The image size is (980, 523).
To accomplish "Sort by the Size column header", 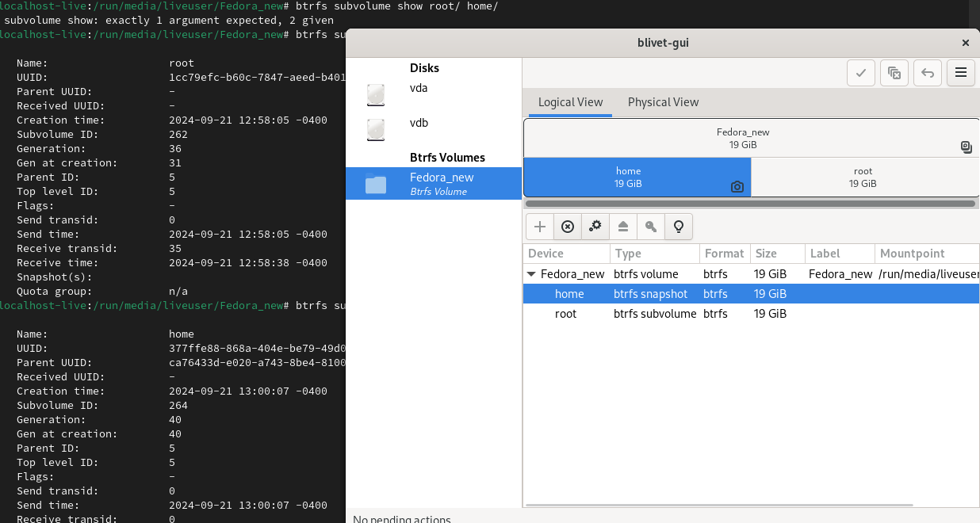I will coord(777,254).
